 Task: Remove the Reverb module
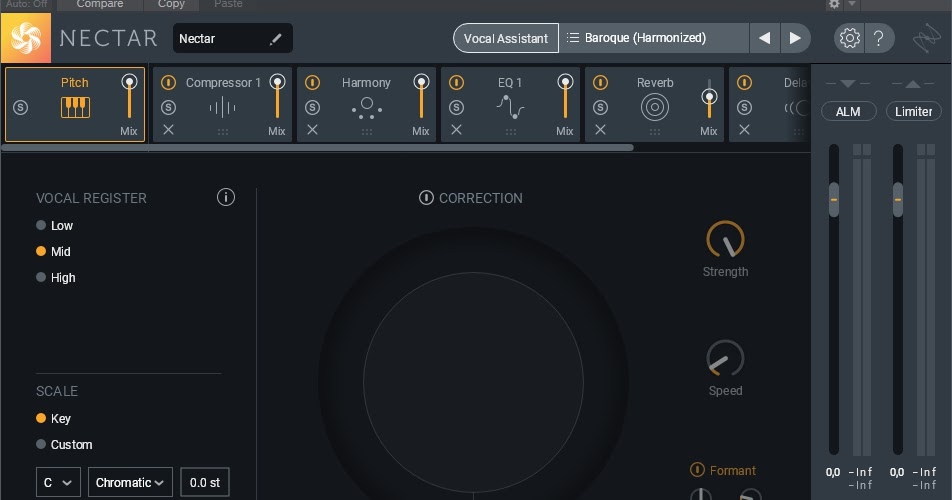[600, 129]
